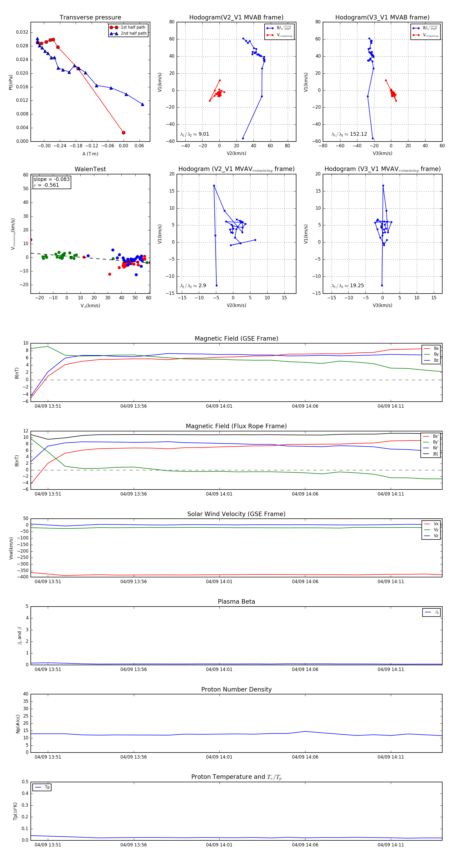Select the 'Vx' legend entry

pos(431,524)
